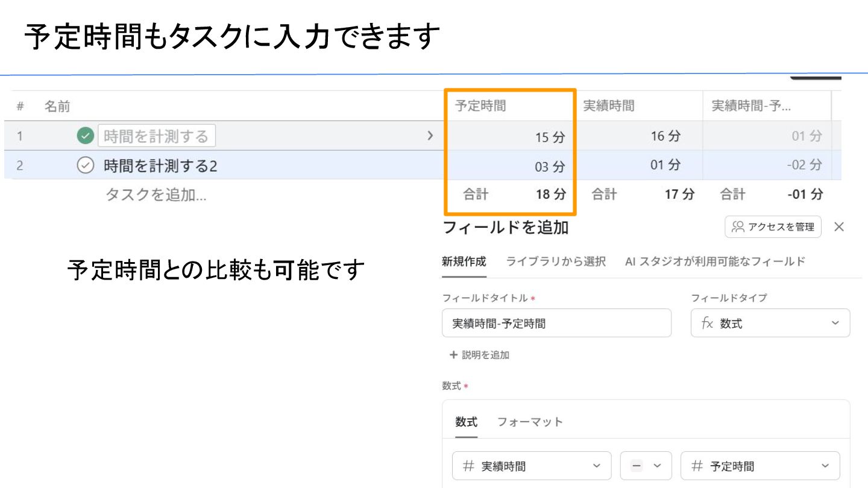Image resolution: width=868 pixels, height=488 pixels.
Task: Open the 実績時間 operand dropdown
Action: pos(531,466)
